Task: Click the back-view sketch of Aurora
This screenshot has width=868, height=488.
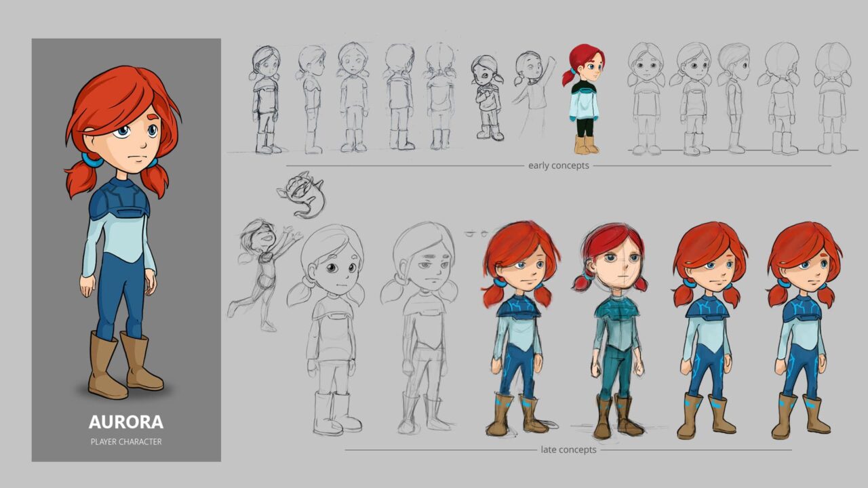Action: [x=439, y=98]
